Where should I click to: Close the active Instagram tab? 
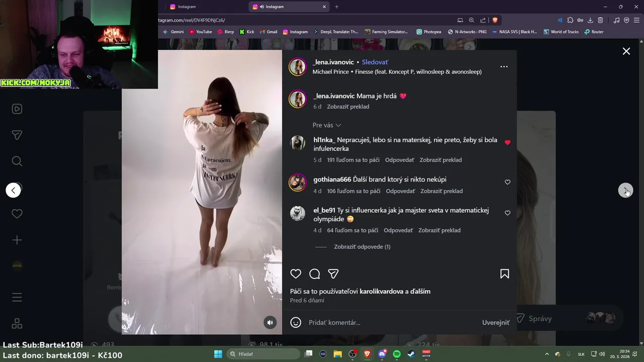coord(325,7)
